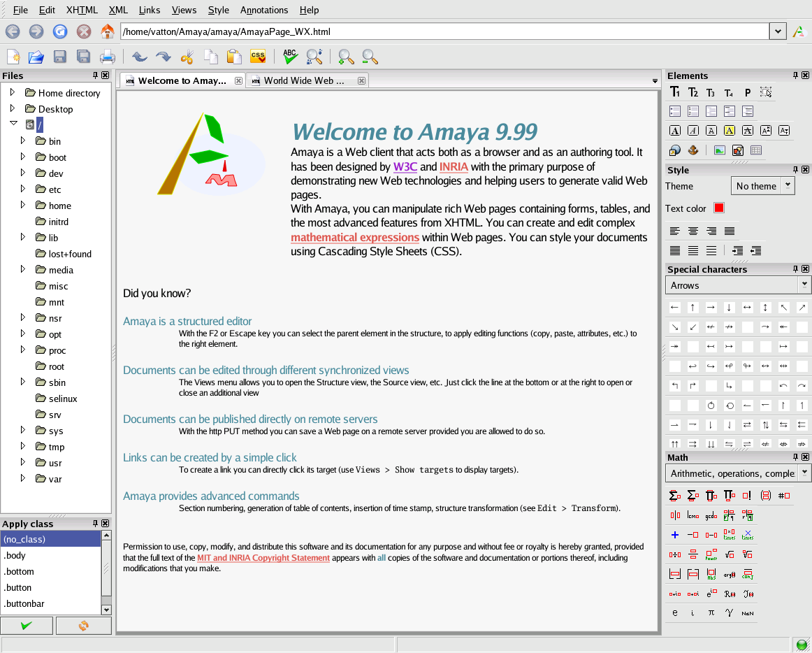Open the Arithmetic operations math dropdown
Image resolution: width=812 pixels, height=653 pixels.
pos(804,472)
